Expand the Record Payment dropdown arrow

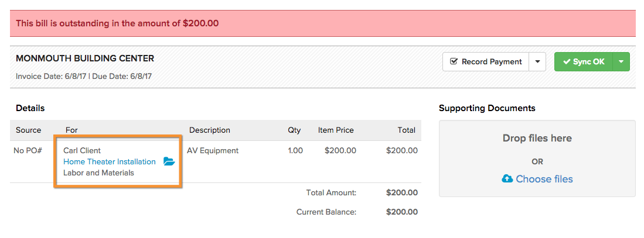[x=537, y=62]
